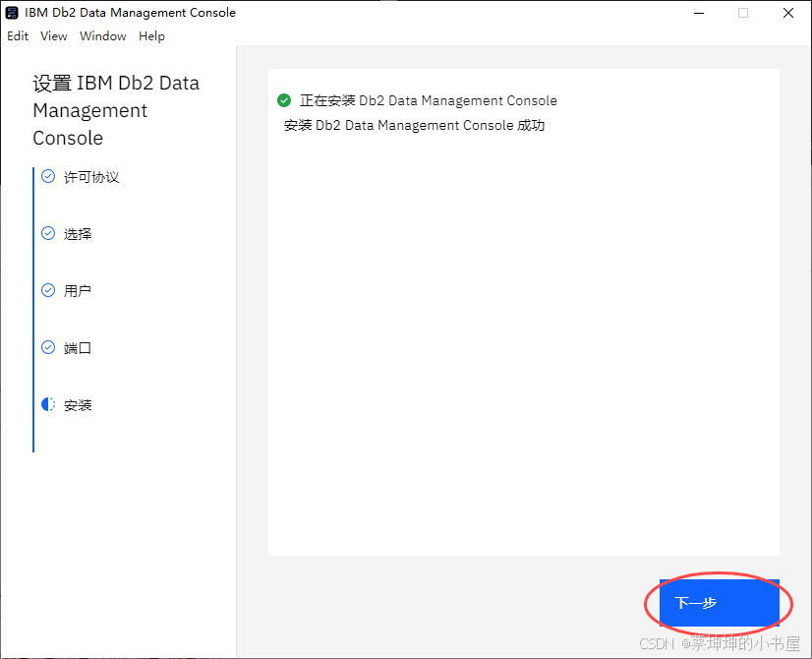
Task: Select the 安装 step in the navigation
Action: tap(81, 404)
